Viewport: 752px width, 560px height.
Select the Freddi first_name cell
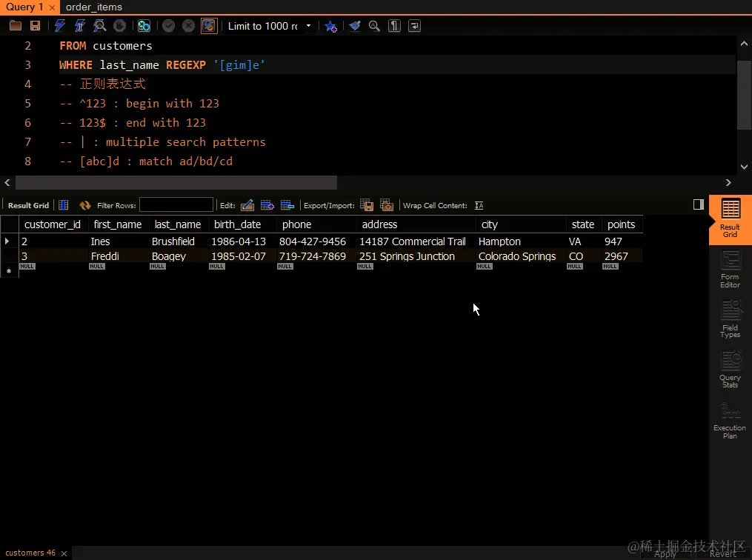pos(105,256)
